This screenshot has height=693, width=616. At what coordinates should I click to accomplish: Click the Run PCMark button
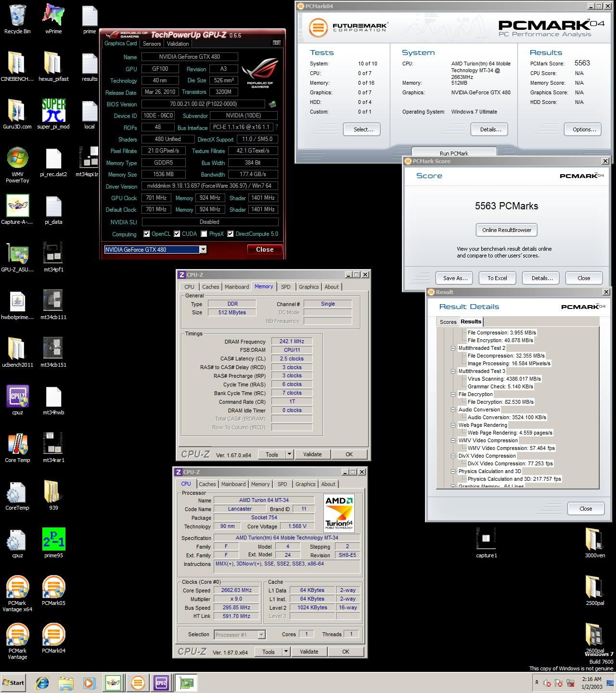(454, 153)
